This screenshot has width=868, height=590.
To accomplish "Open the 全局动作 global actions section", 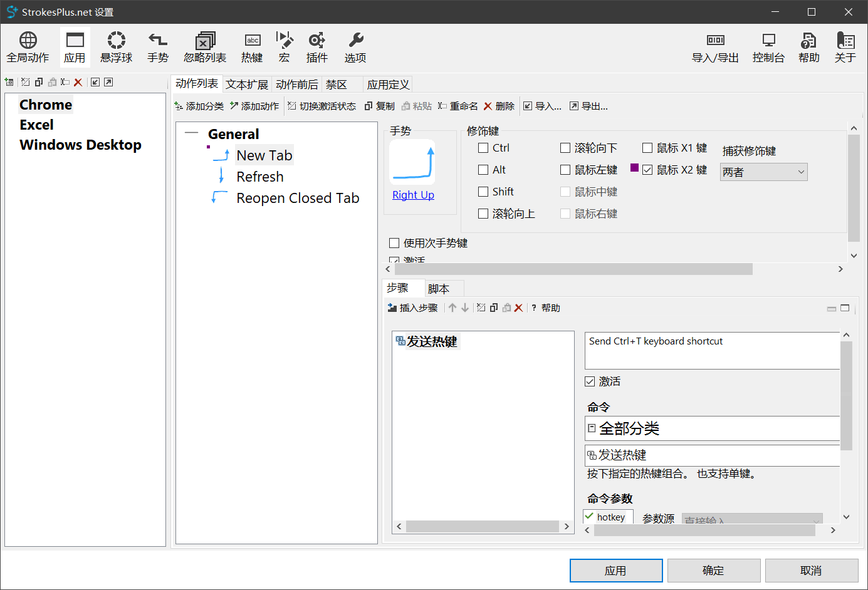I will pos(28,48).
